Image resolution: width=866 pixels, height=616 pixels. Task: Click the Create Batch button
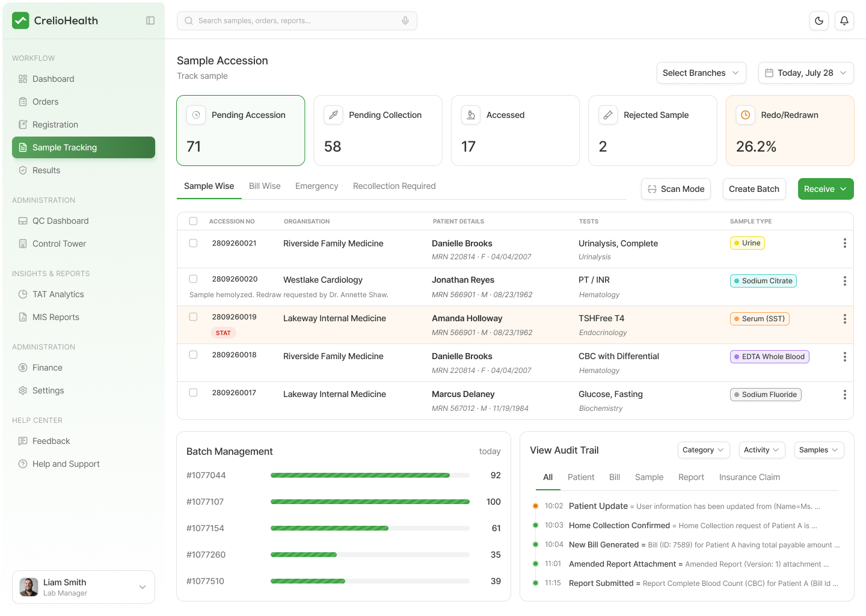coord(754,189)
